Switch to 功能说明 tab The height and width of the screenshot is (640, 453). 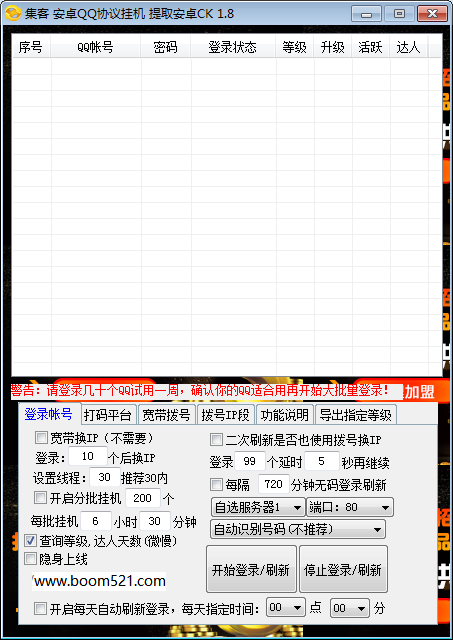284,415
